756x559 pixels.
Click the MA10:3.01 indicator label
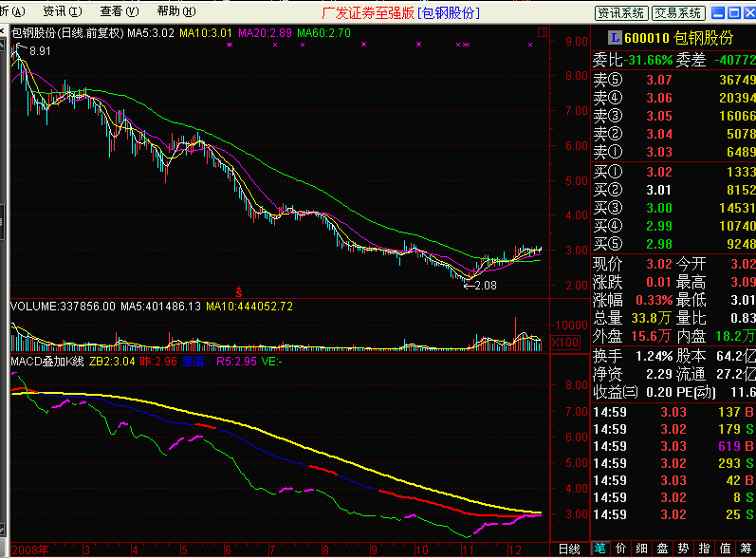(x=206, y=33)
